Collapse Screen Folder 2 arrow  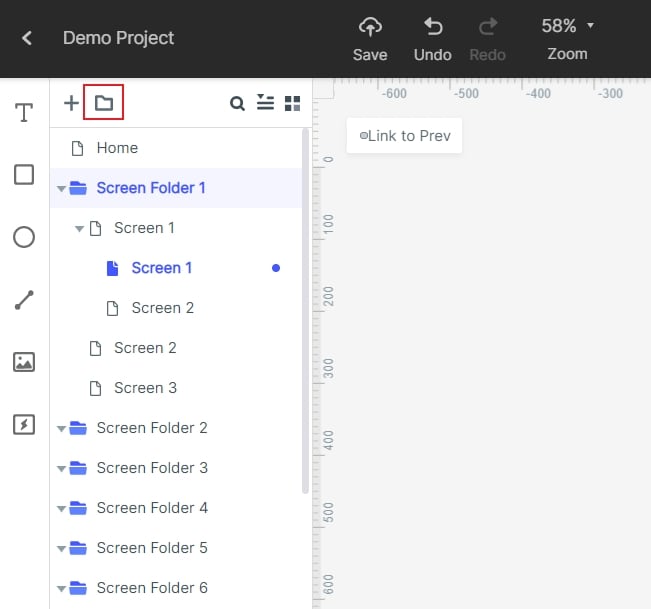[x=62, y=428]
